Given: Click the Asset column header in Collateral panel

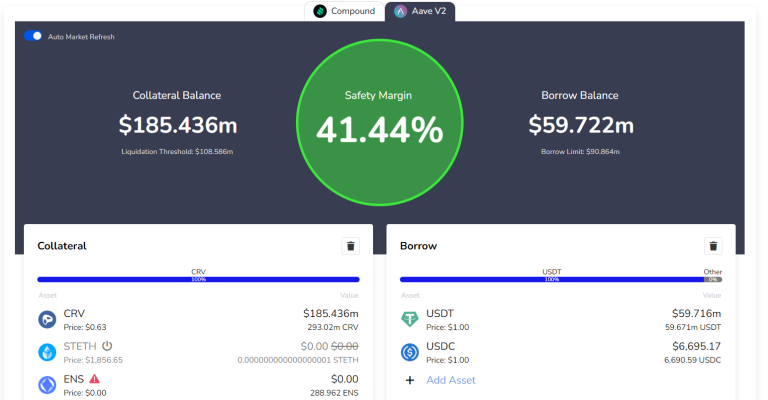Looking at the screenshot, I should tap(48, 295).
